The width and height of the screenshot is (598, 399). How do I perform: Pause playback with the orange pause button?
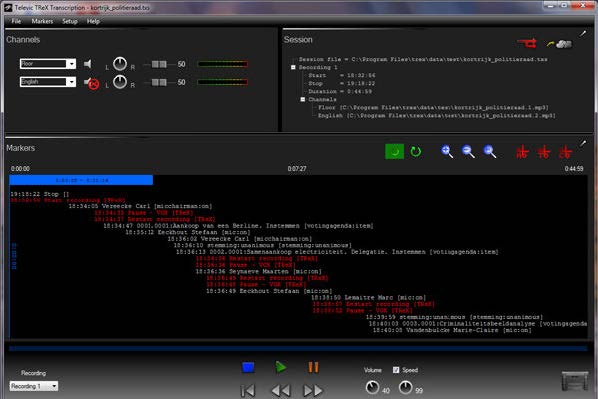tap(313, 367)
